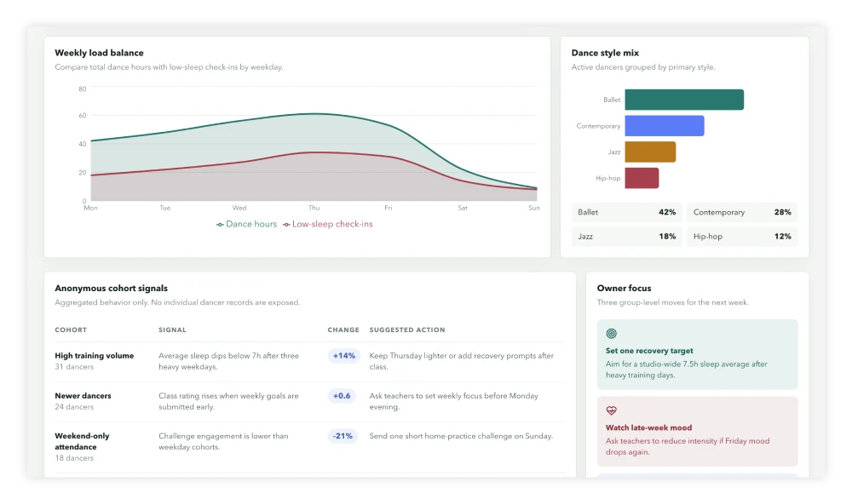Select the Weekend-only attendance cohort row
This screenshot has height=504, width=852.
[310, 447]
